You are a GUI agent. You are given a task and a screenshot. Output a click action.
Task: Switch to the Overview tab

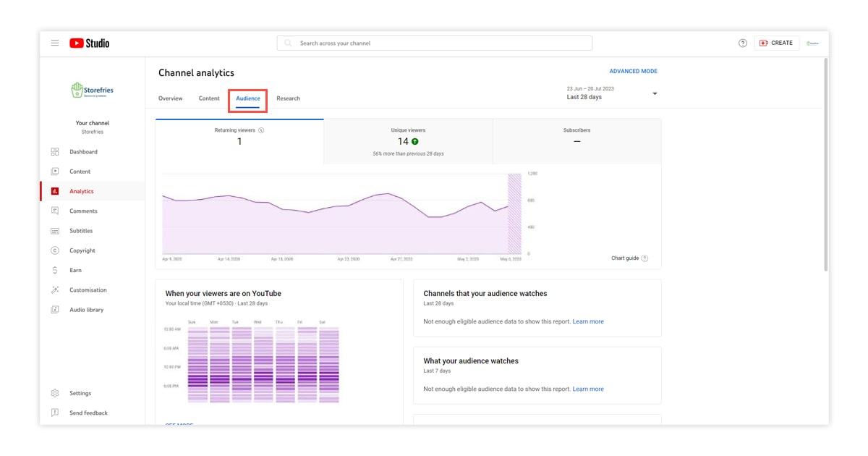171,98
